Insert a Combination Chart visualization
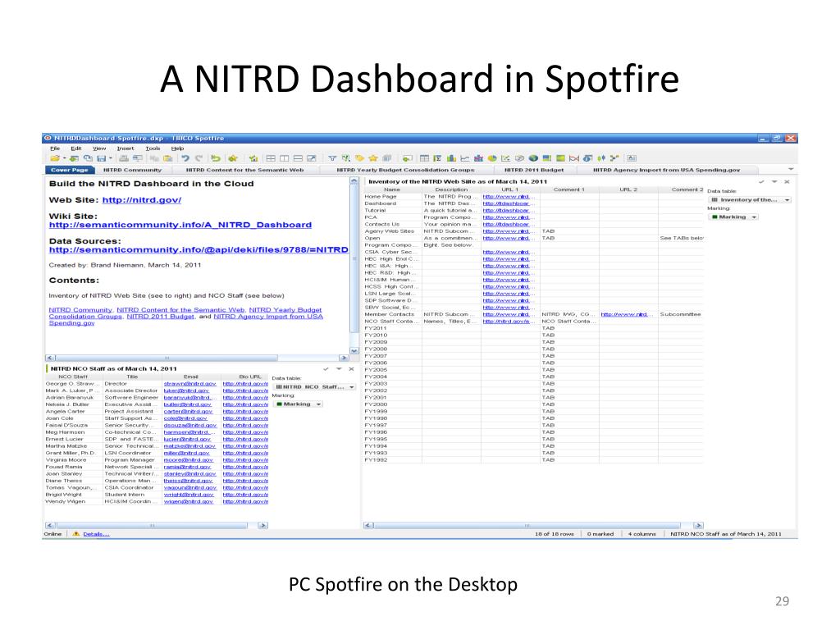This screenshot has width=840, height=630. [x=478, y=158]
